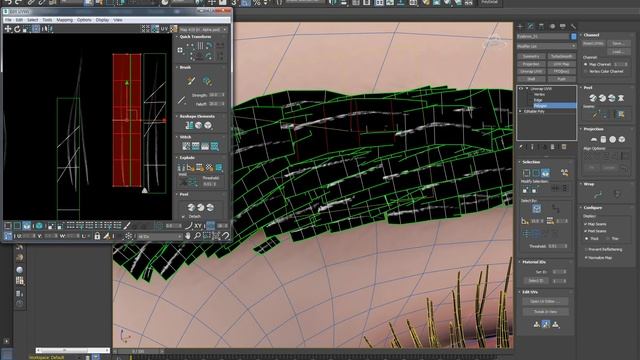This screenshot has height=360, width=640.
Task: Toggle the Detach checkbox in Peel panel
Action: tap(183, 216)
